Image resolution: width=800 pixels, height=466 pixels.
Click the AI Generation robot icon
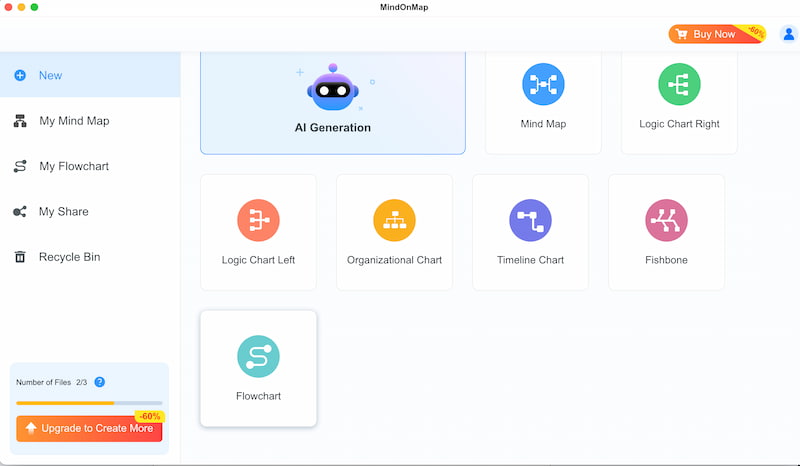[x=333, y=87]
